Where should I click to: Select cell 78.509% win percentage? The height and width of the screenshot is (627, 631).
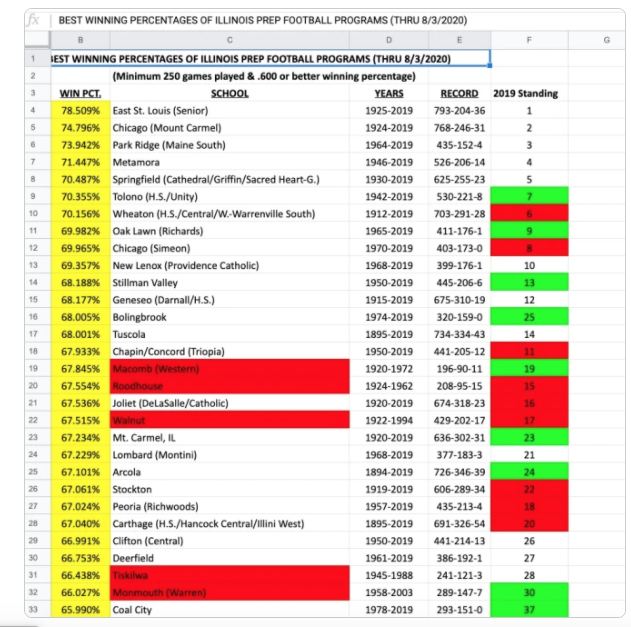80,111
